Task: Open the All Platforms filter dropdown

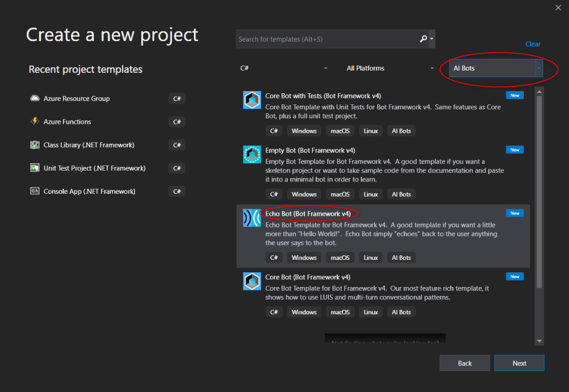Action: (390, 68)
